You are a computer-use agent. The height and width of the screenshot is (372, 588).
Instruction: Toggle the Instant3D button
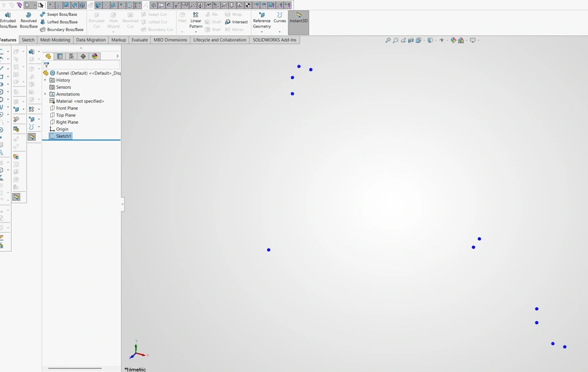pyautogui.click(x=298, y=23)
